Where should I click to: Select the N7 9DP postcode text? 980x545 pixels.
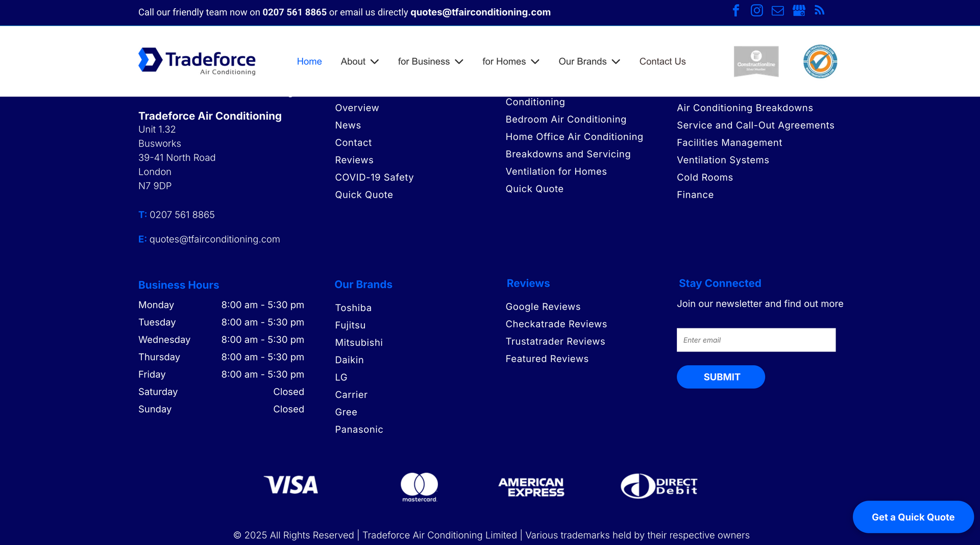coord(155,186)
